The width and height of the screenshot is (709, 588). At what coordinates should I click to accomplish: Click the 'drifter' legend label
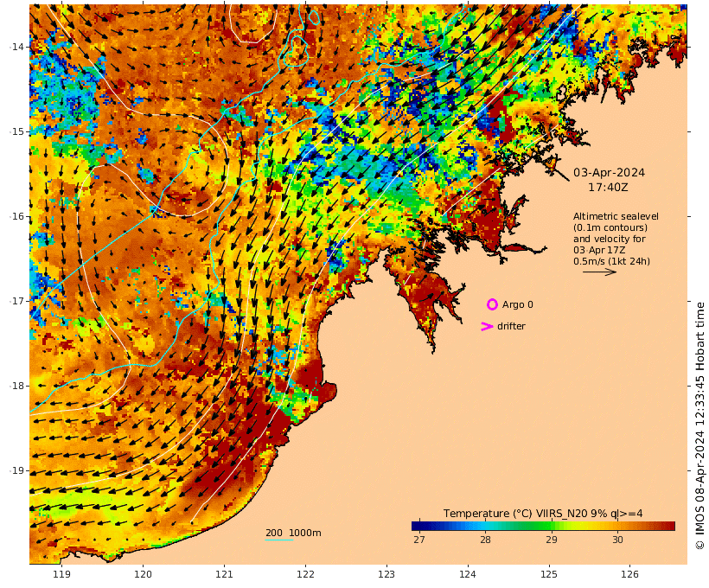pyautogui.click(x=511, y=326)
